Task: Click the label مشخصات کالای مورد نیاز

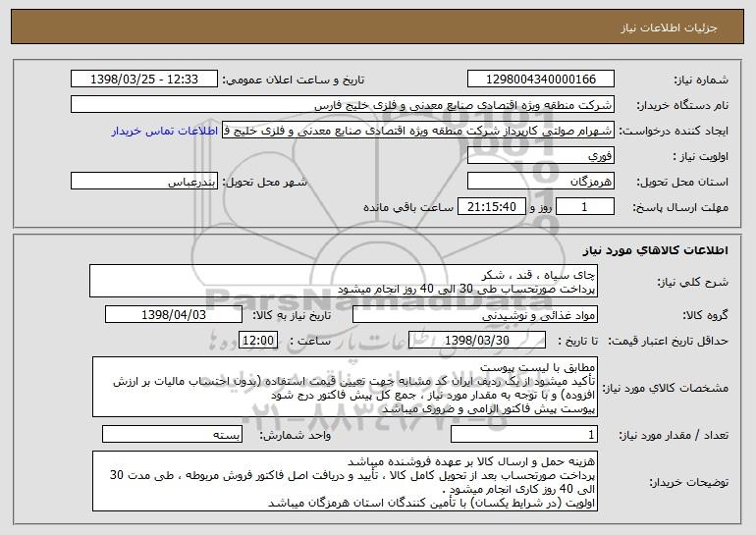Action: [x=666, y=388]
